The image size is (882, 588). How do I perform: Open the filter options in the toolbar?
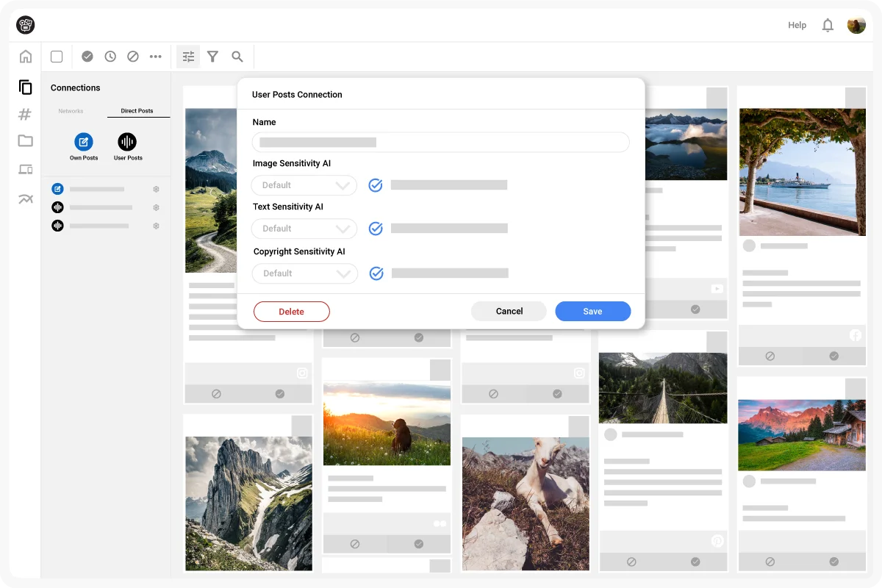212,56
